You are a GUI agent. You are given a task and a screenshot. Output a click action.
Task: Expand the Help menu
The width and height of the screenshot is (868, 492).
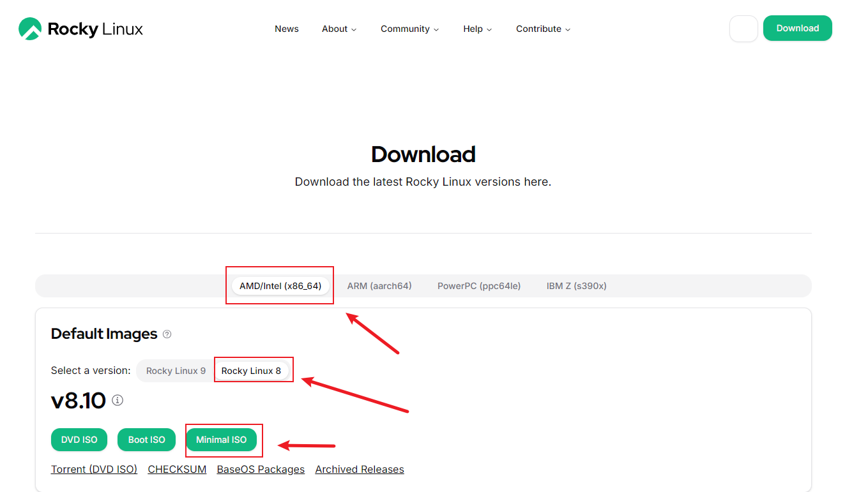coord(478,29)
